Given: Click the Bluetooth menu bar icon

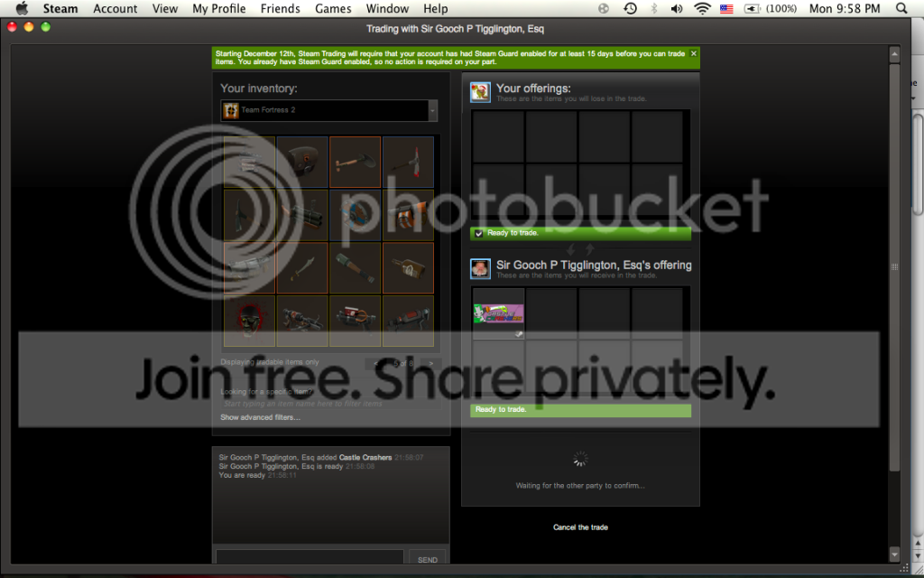Looking at the screenshot, I should point(653,8).
